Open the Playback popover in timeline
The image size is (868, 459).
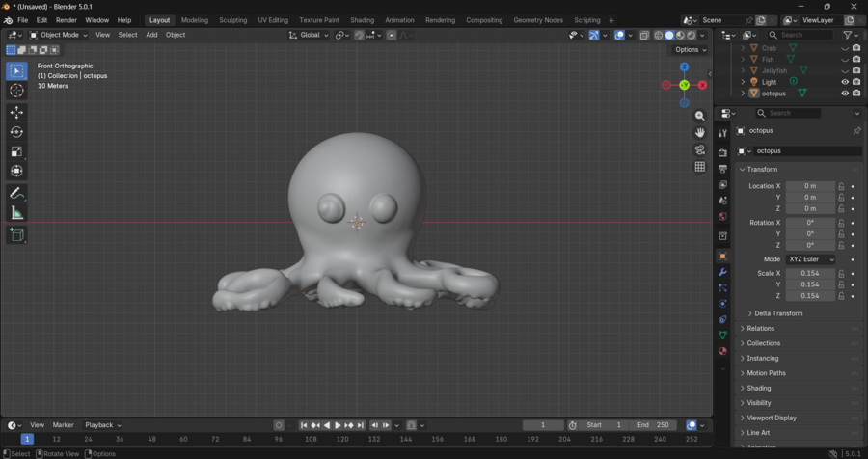tap(101, 425)
